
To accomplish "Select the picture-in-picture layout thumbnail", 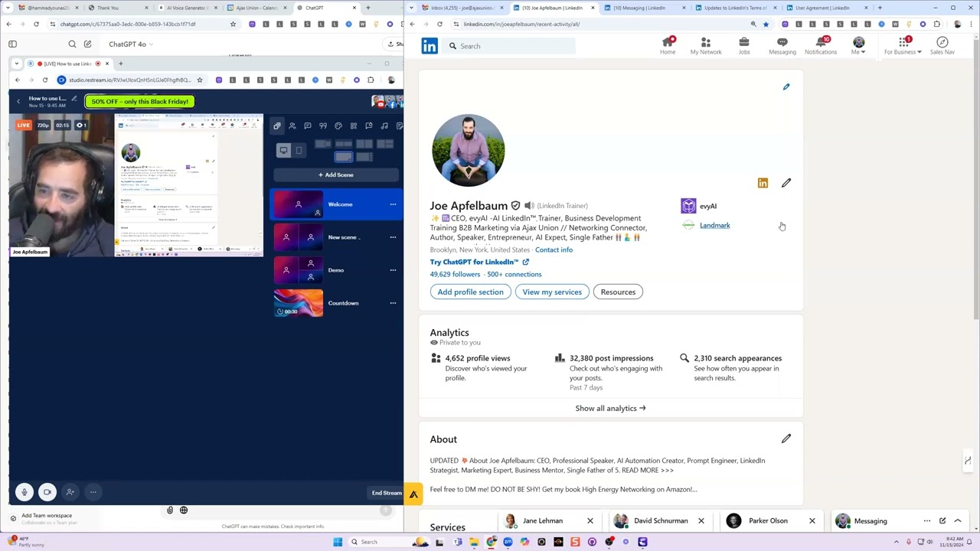I will pyautogui.click(x=344, y=157).
